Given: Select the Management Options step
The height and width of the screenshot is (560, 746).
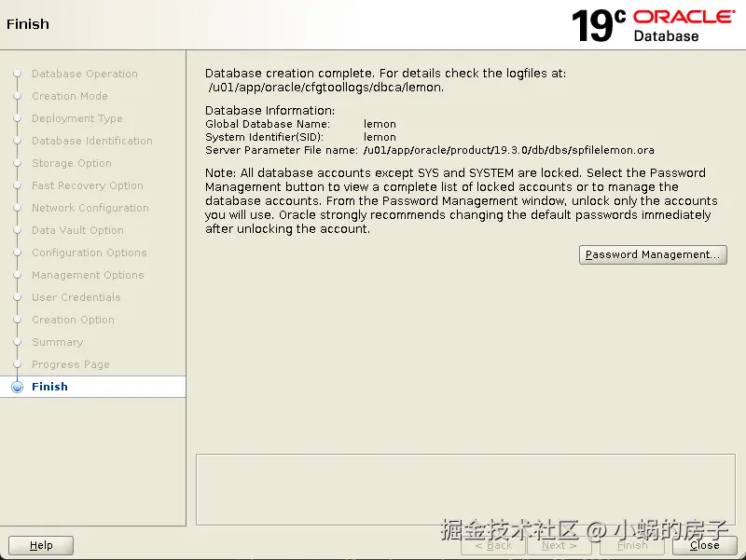Looking at the screenshot, I should [88, 275].
